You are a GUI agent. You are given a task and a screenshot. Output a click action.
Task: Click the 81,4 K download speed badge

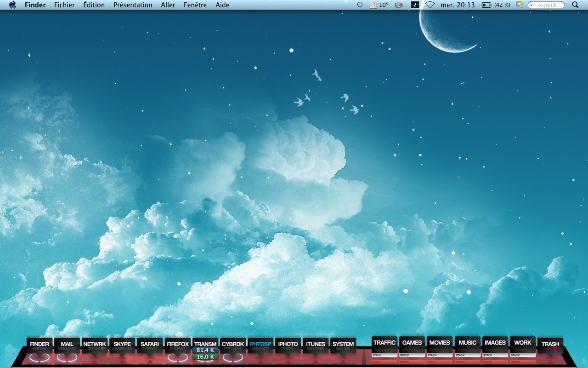(x=205, y=350)
